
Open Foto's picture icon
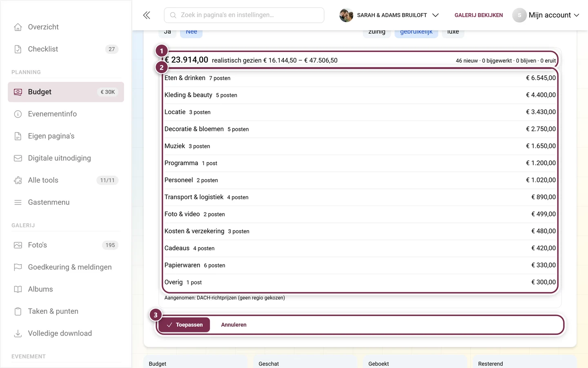[x=18, y=245]
